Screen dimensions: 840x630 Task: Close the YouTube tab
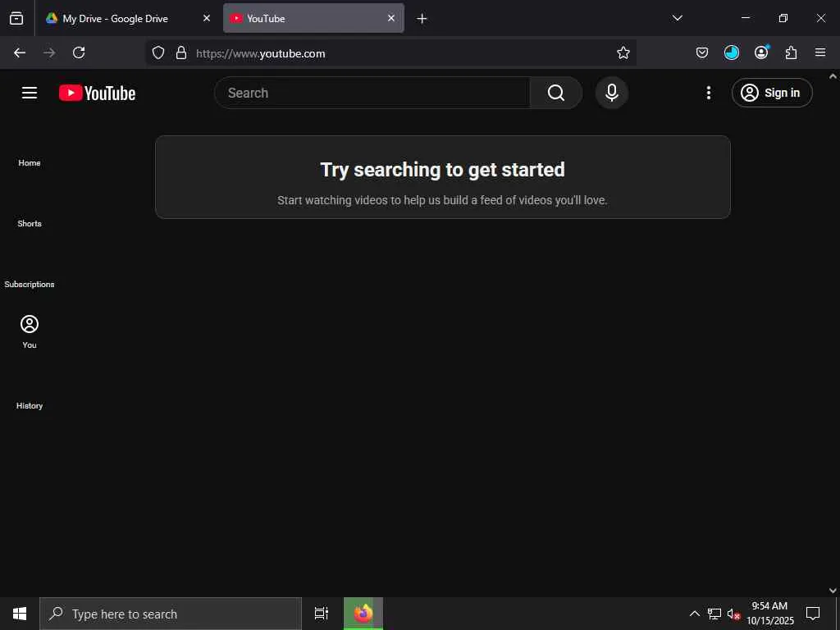[x=391, y=18]
